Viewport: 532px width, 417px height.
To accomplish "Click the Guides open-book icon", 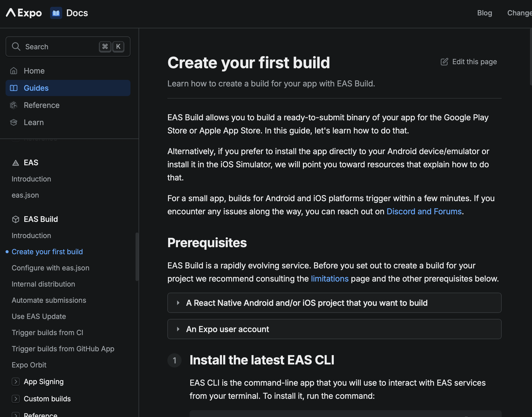I will point(14,88).
